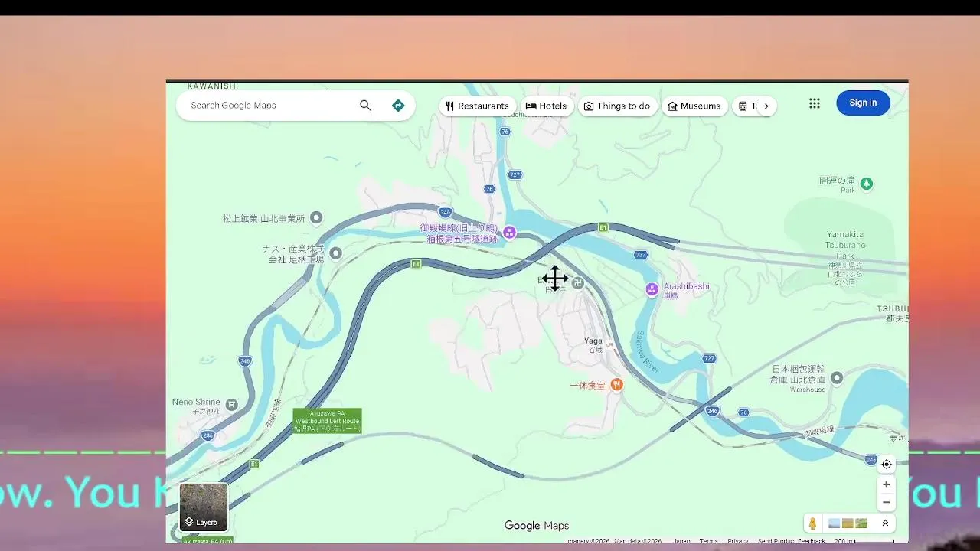The image size is (980, 551).
Task: Open the Terms link
Action: point(708,541)
